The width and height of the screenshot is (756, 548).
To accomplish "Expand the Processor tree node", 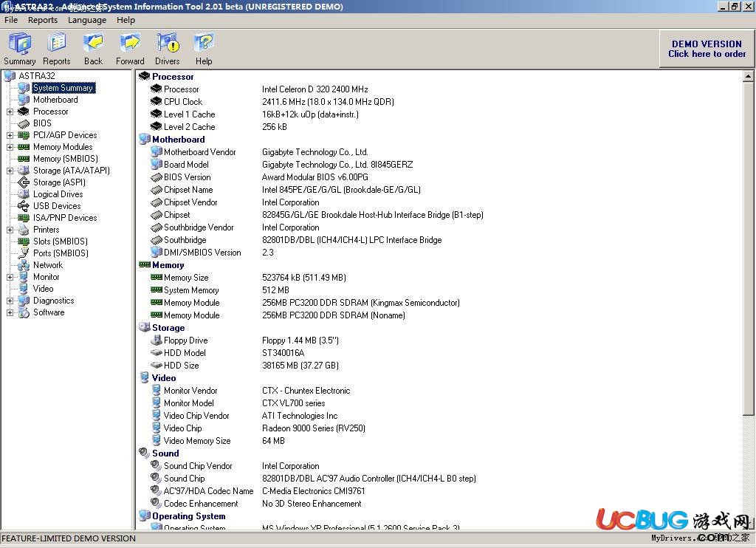I will click(10, 112).
